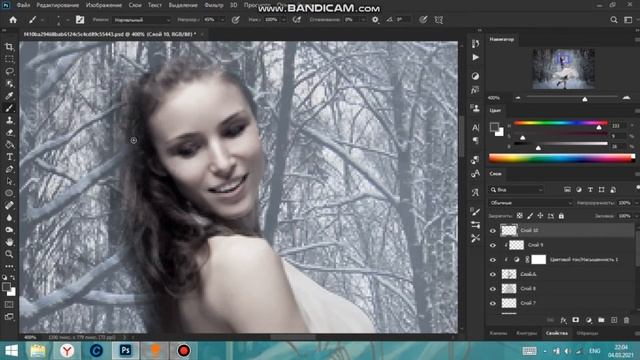
Task: Select the Crop tool
Action: click(x=9, y=47)
